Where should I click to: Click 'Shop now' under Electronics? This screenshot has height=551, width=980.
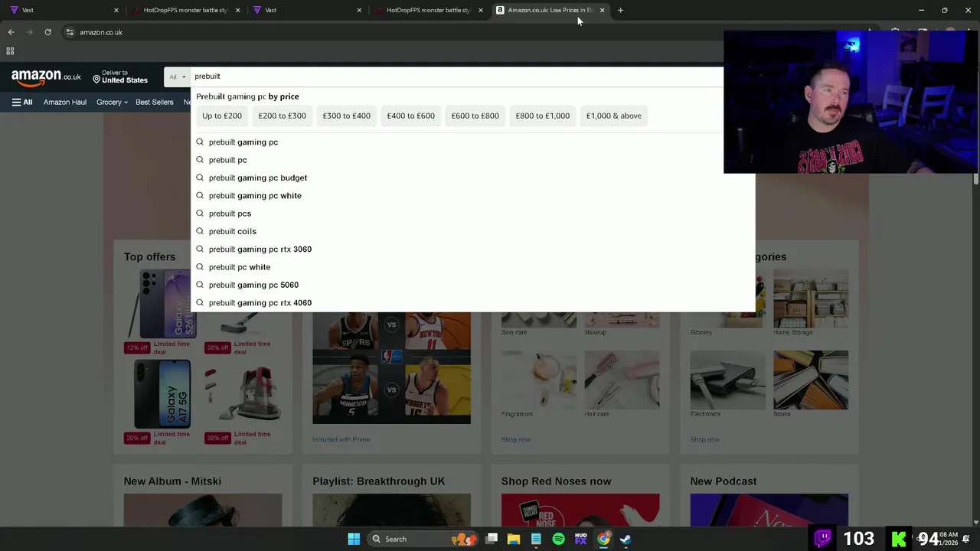tap(704, 439)
